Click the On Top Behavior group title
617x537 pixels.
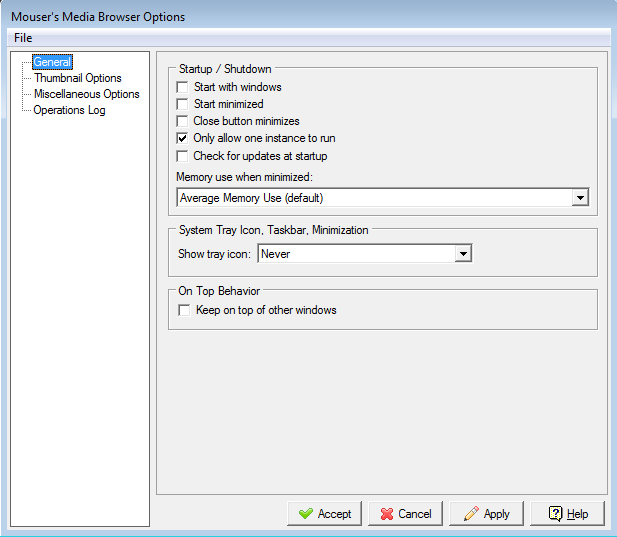pos(219,291)
